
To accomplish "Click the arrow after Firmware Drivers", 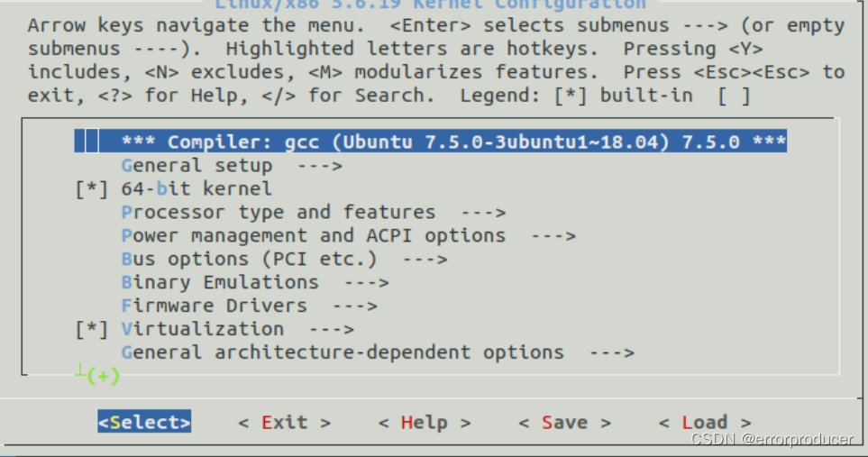I will [354, 306].
